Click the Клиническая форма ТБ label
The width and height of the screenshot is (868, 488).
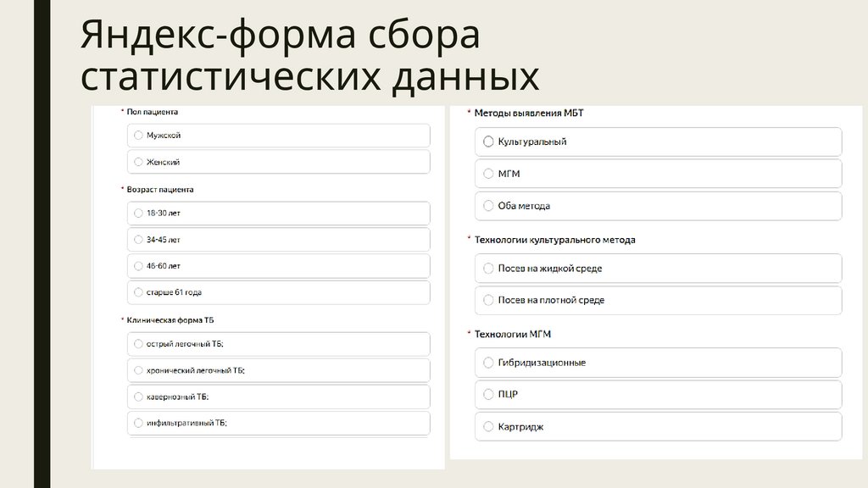(170, 319)
